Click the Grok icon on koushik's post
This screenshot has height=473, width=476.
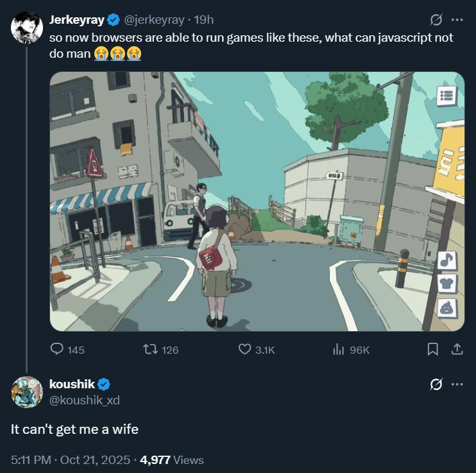pyautogui.click(x=436, y=384)
